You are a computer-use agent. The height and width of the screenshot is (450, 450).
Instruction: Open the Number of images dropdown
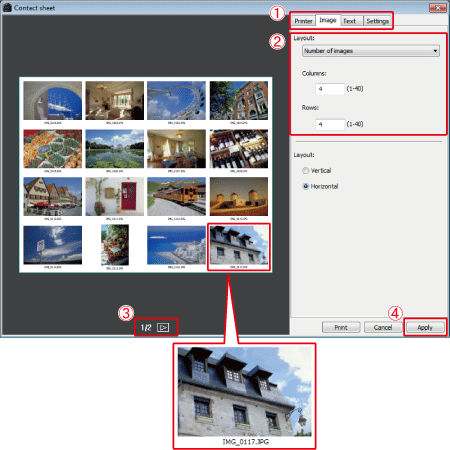pyautogui.click(x=371, y=51)
